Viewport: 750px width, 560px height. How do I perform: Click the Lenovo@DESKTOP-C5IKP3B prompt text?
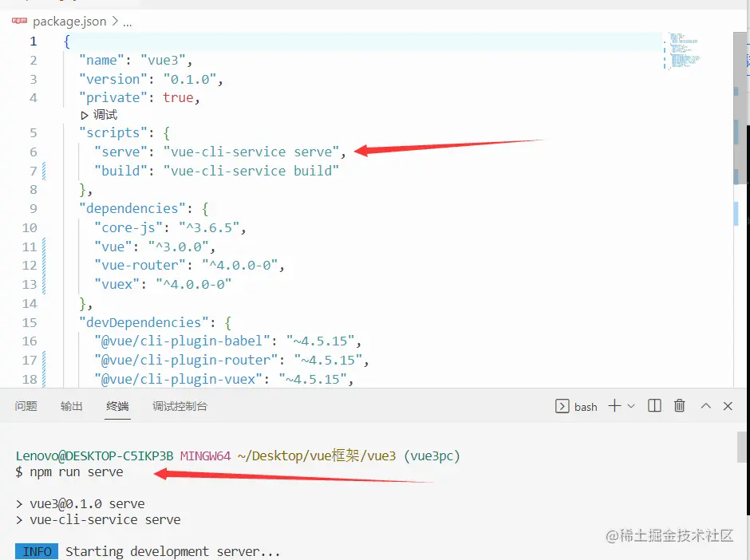point(94,455)
